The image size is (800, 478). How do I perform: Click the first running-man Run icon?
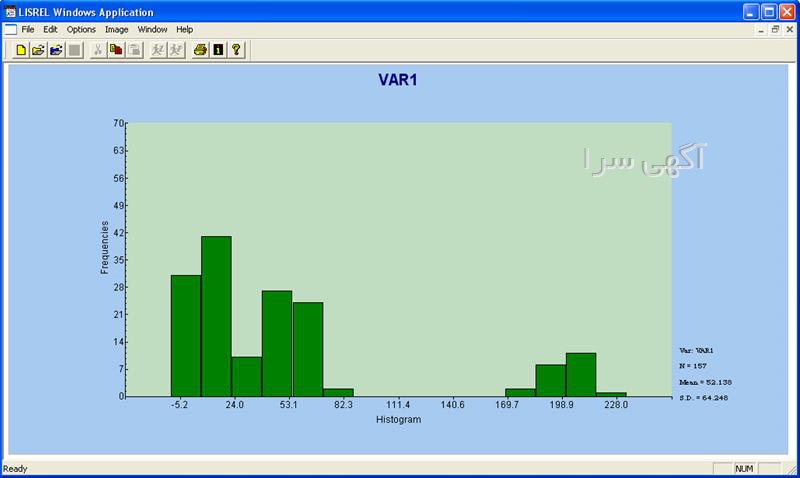point(158,50)
